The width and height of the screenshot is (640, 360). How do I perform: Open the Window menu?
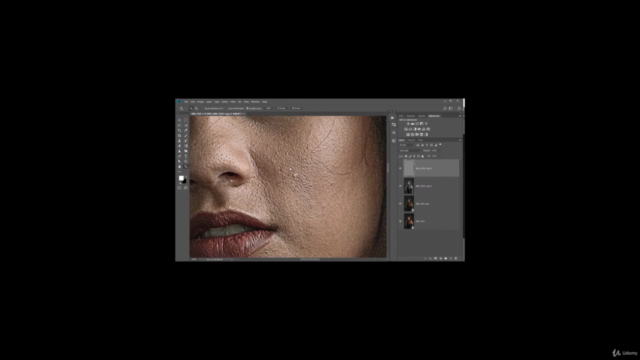256,102
